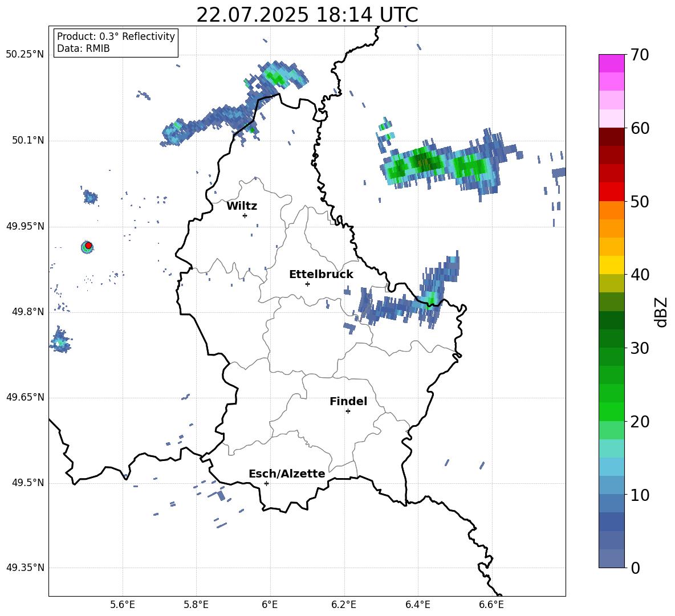Click the olive colorbar swatch below 40
This screenshot has height=616, width=675.
click(x=612, y=283)
